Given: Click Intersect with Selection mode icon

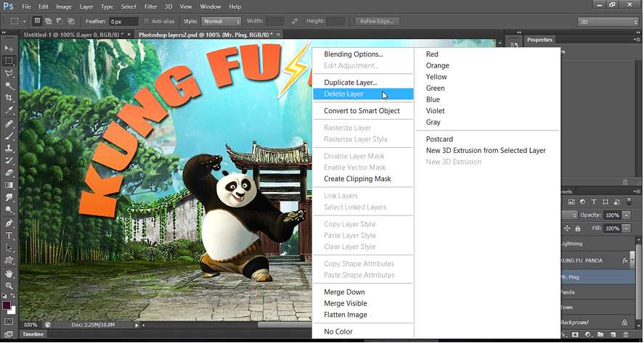Looking at the screenshot, I should pos(70,21).
